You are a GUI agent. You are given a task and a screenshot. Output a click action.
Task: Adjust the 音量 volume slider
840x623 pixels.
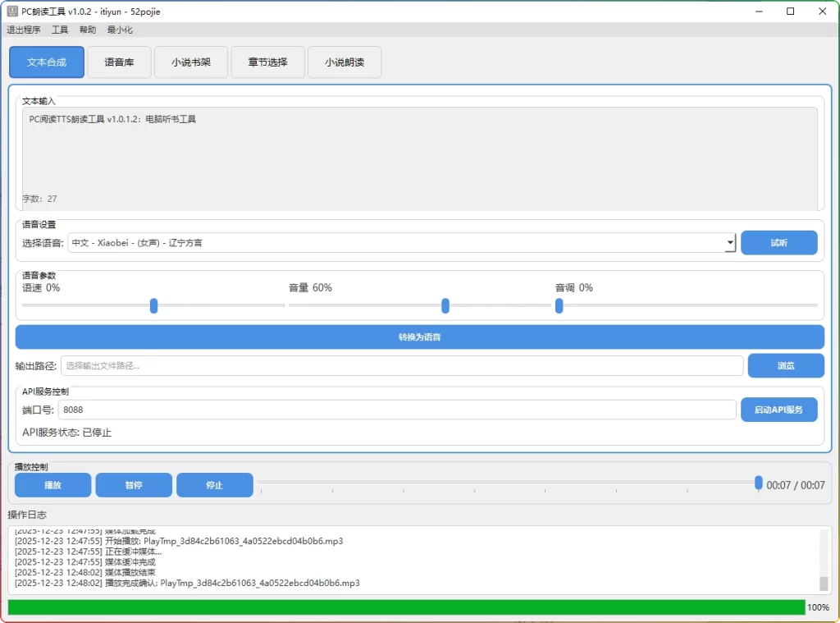coord(445,306)
